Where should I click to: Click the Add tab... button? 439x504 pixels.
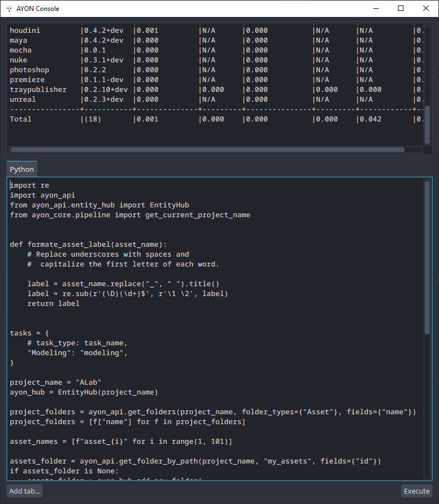tap(25, 491)
